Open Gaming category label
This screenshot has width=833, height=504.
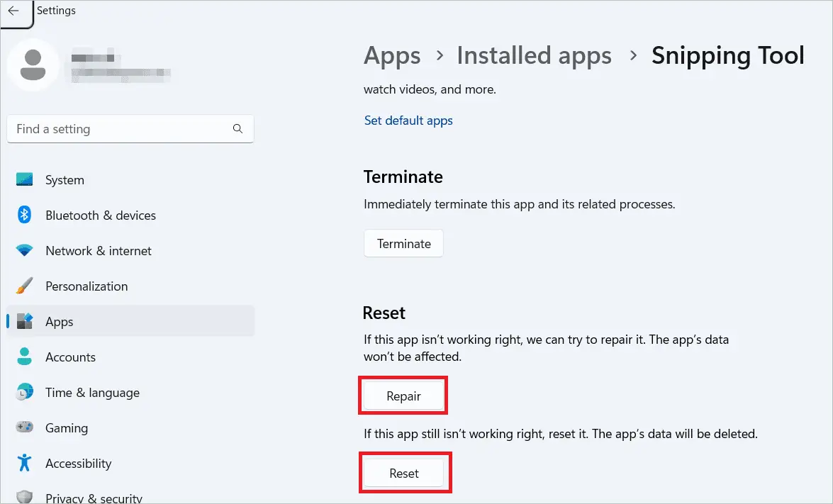pos(67,428)
